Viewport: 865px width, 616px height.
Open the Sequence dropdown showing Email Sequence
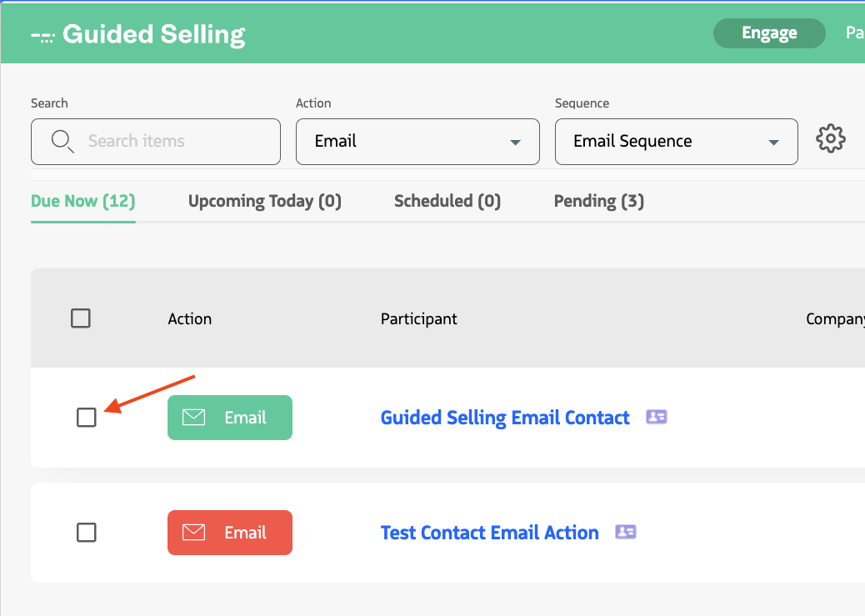coord(676,142)
